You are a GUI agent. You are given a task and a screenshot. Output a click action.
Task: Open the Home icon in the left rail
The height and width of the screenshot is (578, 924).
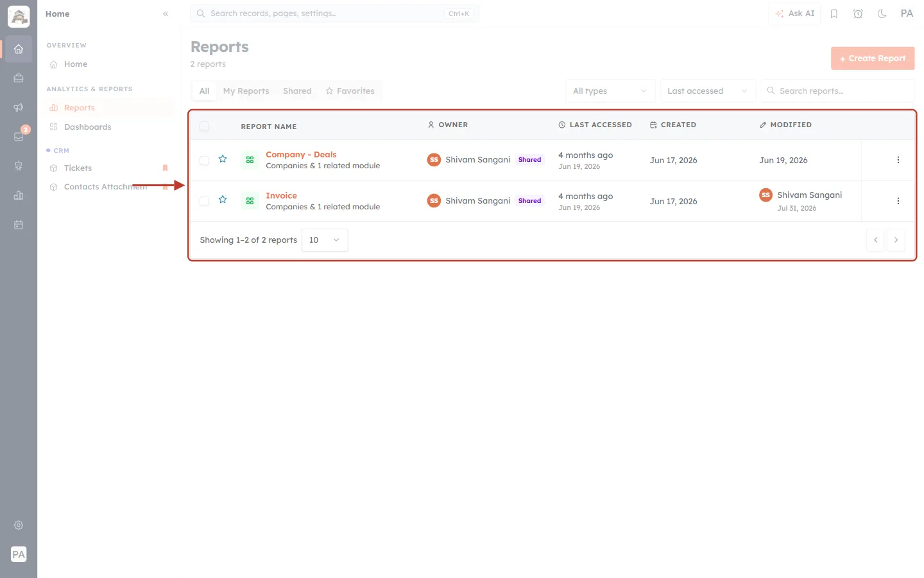coord(19,49)
